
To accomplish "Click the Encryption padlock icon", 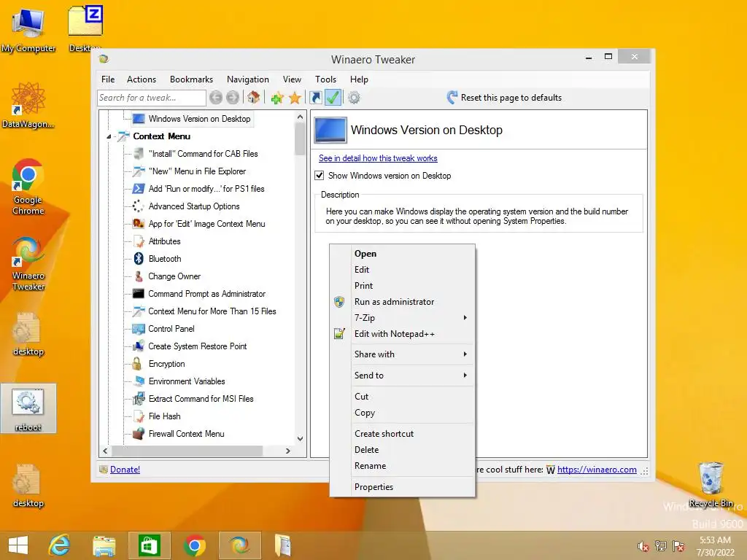I will tap(137, 364).
